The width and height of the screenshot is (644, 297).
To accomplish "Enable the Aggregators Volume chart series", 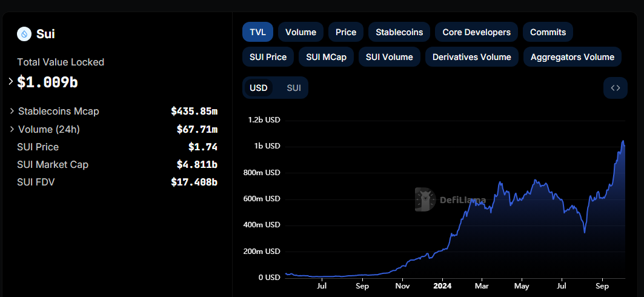I will click(572, 57).
